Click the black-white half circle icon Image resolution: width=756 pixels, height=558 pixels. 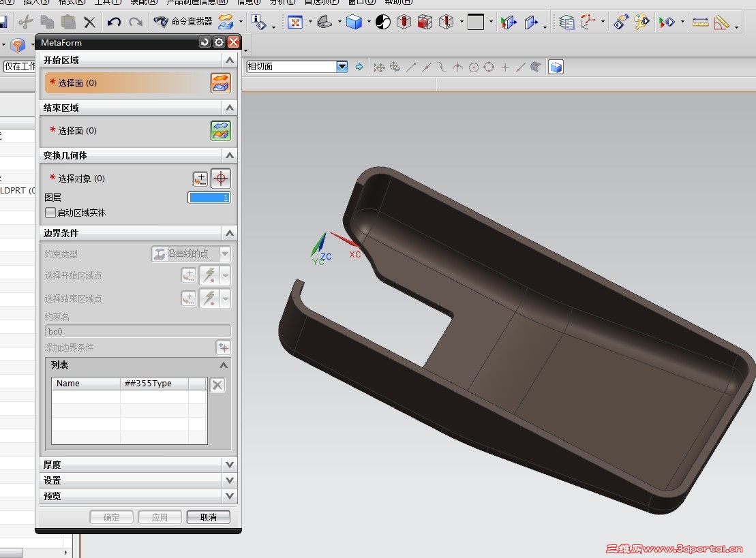pyautogui.click(x=383, y=22)
